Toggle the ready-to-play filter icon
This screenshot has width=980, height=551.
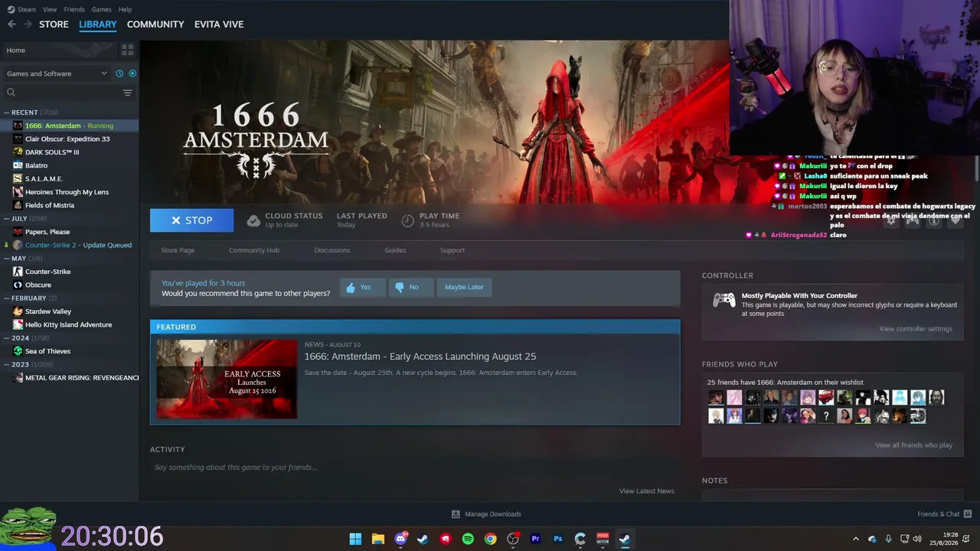coord(132,73)
